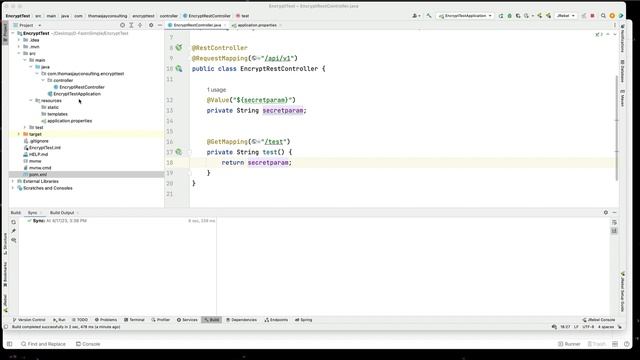Expand the target folder
This screenshot has height=360, width=640.
click(19, 134)
